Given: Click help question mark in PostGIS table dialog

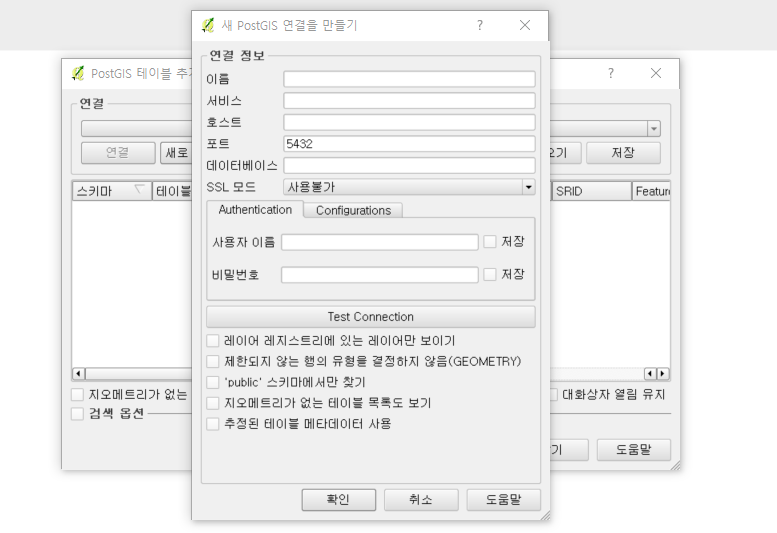Looking at the screenshot, I should coord(610,73).
